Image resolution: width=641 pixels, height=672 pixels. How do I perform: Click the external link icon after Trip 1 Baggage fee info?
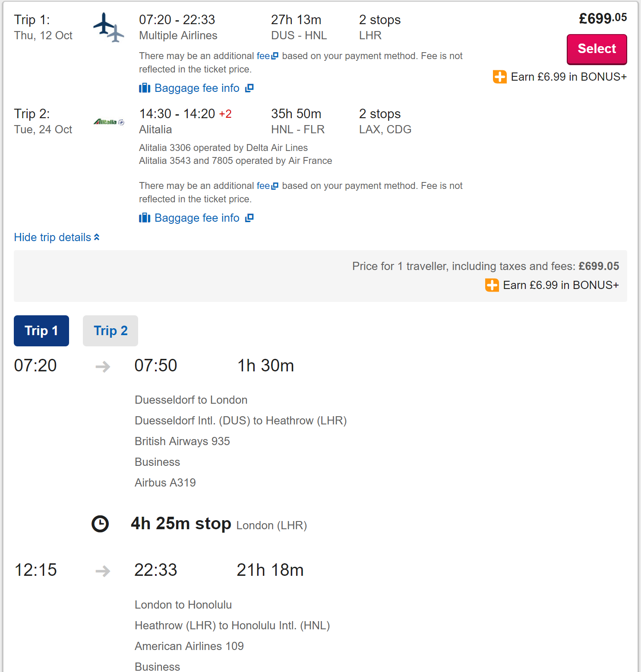click(x=249, y=88)
